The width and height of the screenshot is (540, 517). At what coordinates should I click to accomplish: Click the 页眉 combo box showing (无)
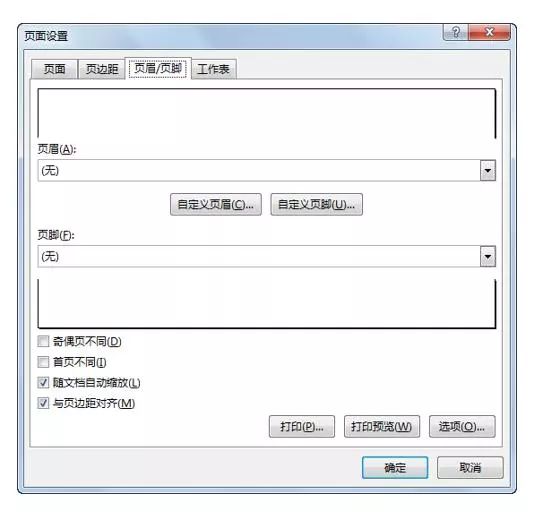pyautogui.click(x=267, y=170)
